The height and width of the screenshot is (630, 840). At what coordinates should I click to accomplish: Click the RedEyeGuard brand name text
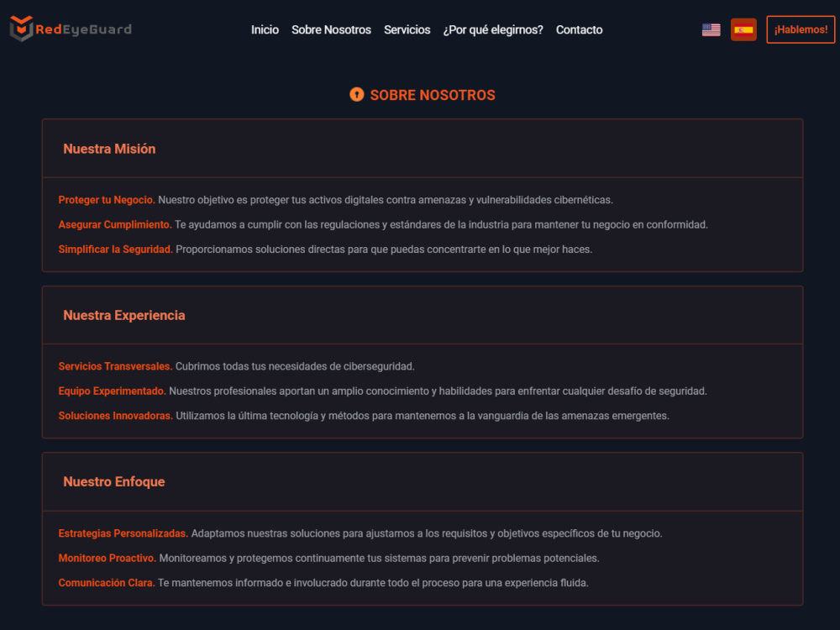[x=83, y=29]
